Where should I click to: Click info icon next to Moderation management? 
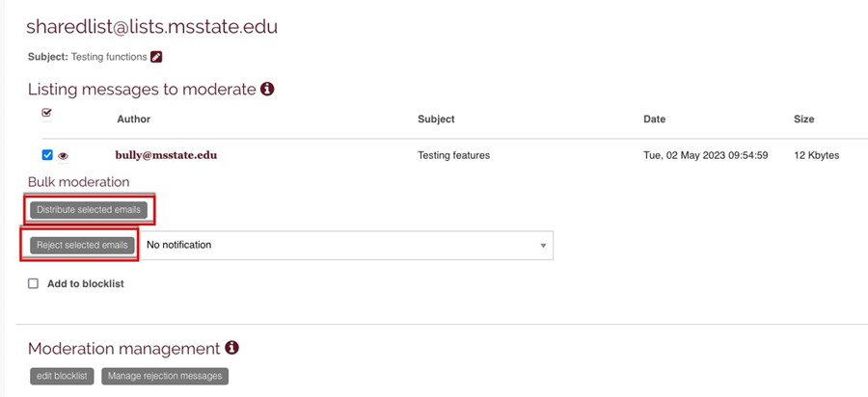click(231, 348)
